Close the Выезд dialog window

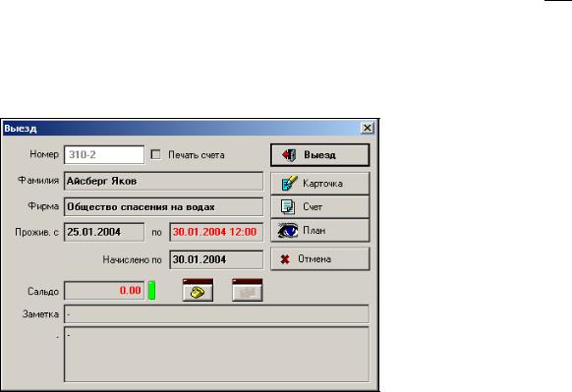368,128
